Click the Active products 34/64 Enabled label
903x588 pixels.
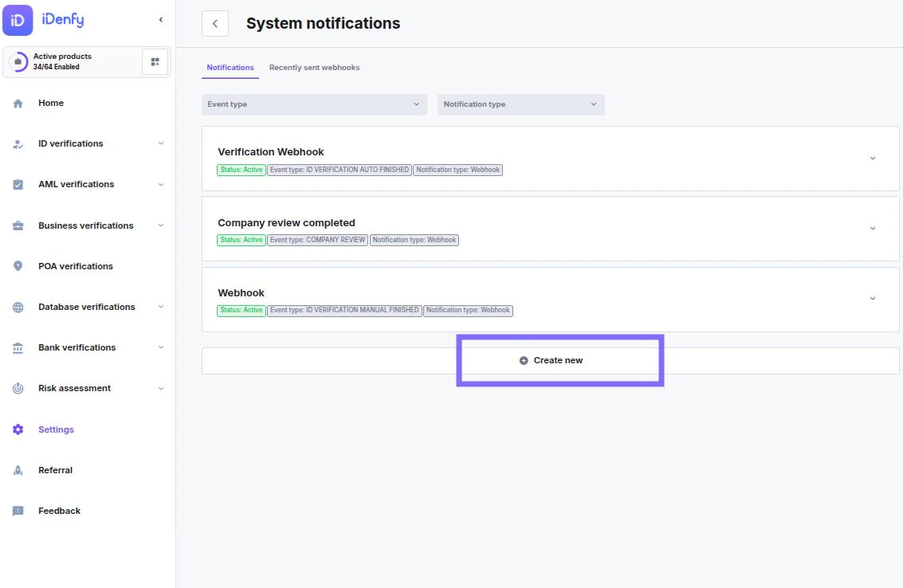62,61
